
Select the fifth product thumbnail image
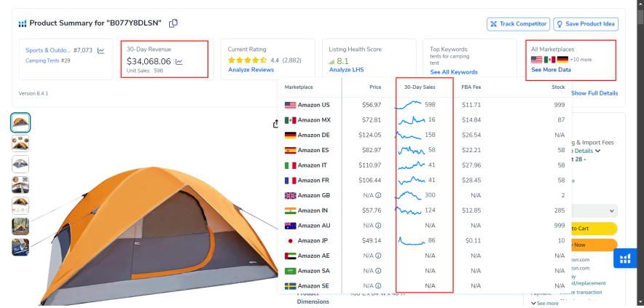[x=20, y=206]
